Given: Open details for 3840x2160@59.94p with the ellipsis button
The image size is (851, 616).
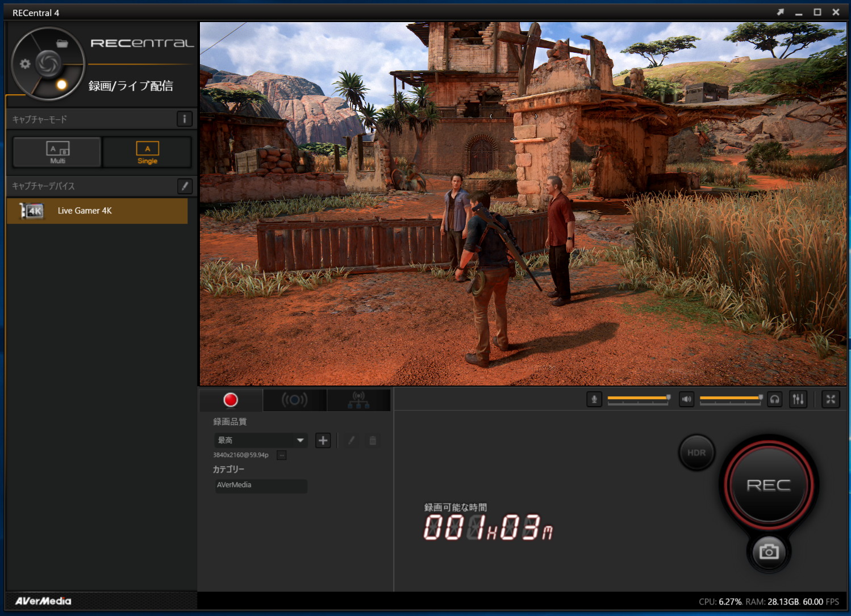Looking at the screenshot, I should click(x=281, y=455).
